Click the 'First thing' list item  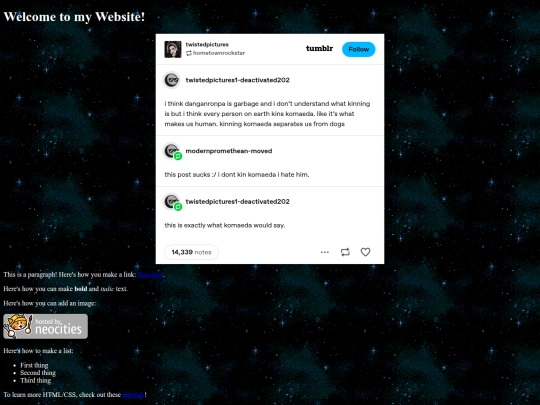(34, 365)
